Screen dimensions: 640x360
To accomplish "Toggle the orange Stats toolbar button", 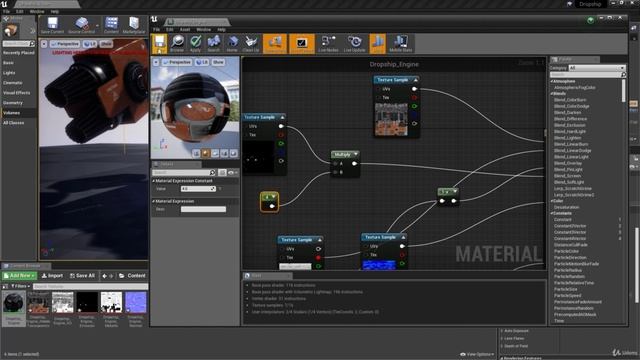I will (x=378, y=44).
